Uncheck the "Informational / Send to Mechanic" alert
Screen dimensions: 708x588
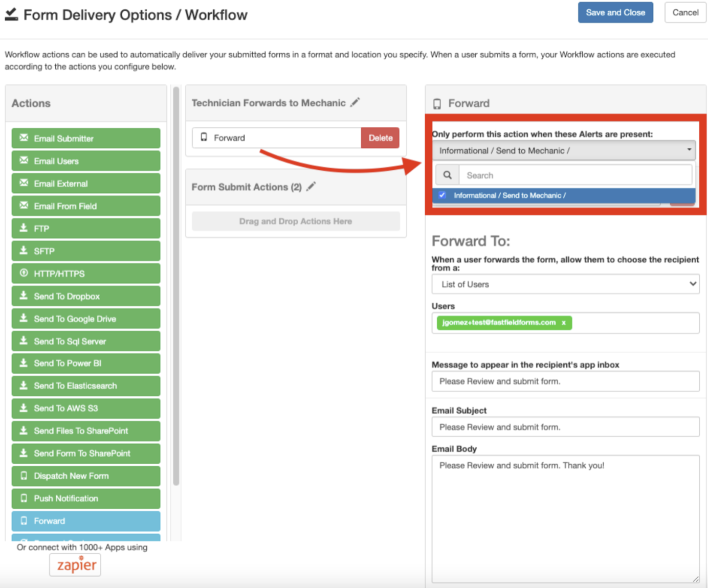pos(441,195)
